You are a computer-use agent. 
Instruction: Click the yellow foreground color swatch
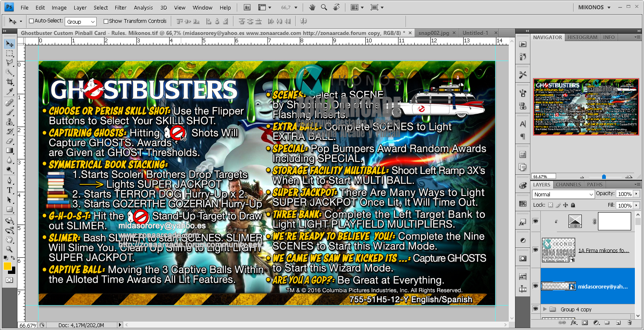pos(7,266)
